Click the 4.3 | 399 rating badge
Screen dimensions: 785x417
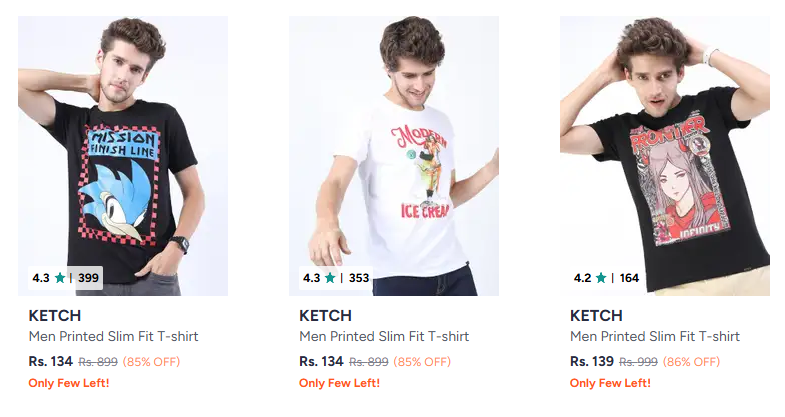coord(65,278)
